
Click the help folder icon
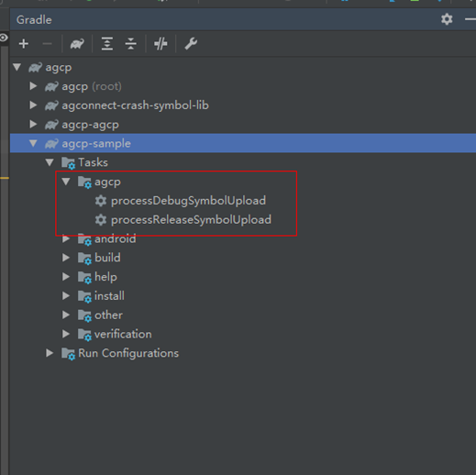[84, 277]
